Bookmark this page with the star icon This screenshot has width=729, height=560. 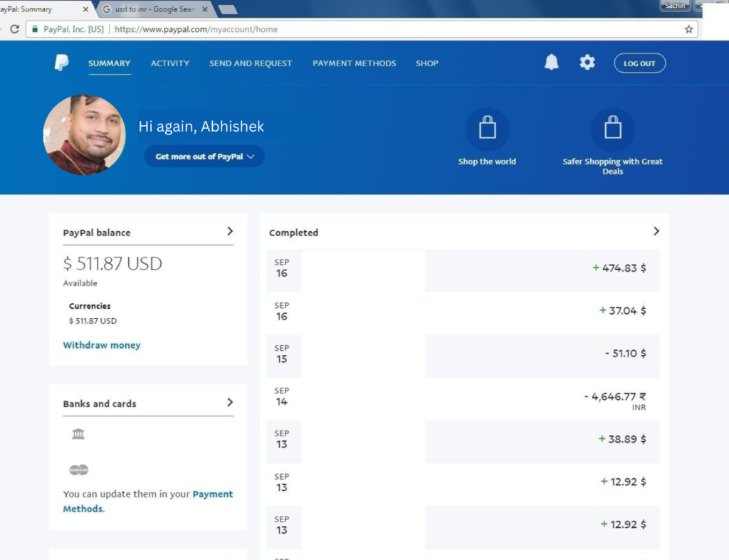(688, 29)
